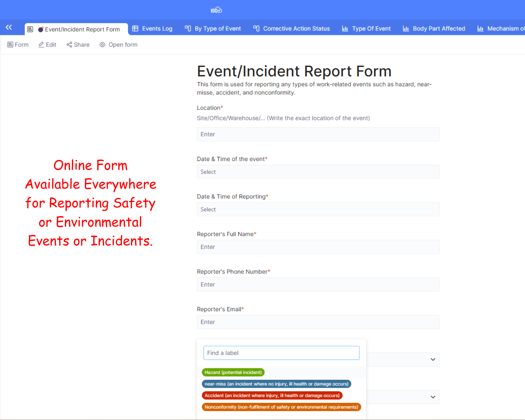The height and width of the screenshot is (420, 525).
Task: Click the Edit pencil icon
Action: [41, 45]
